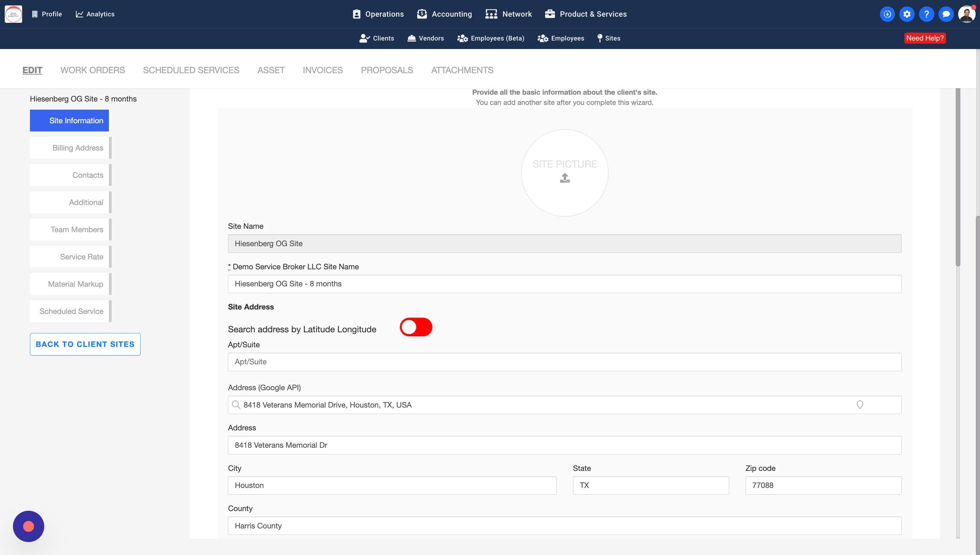
Task: Click the user avatar in top bar
Action: 966,14
